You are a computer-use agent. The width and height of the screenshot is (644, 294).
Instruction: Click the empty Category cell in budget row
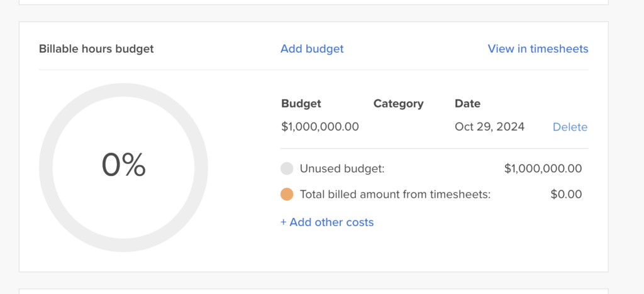point(398,127)
